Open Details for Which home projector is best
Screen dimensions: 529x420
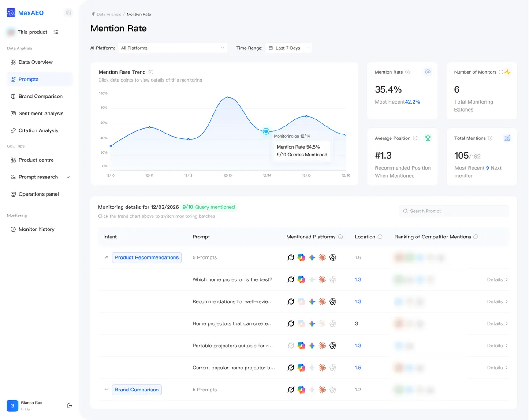coord(497,279)
